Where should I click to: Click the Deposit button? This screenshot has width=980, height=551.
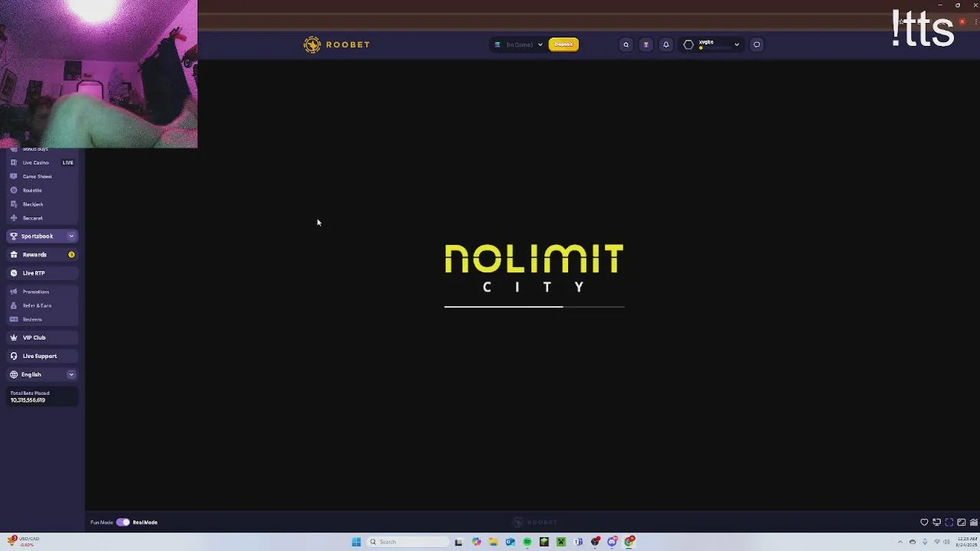pyautogui.click(x=563, y=44)
